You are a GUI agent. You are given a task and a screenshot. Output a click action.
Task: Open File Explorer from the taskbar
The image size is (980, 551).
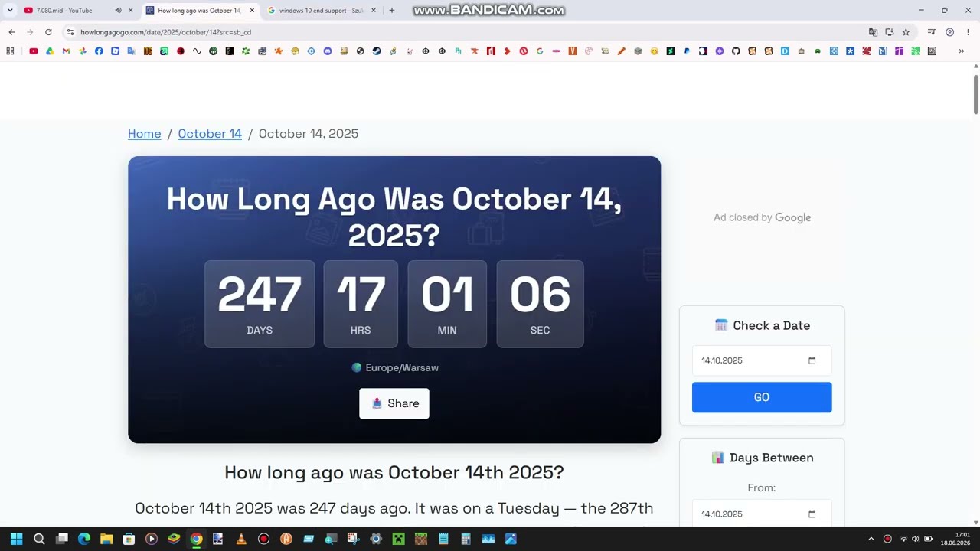(106, 539)
